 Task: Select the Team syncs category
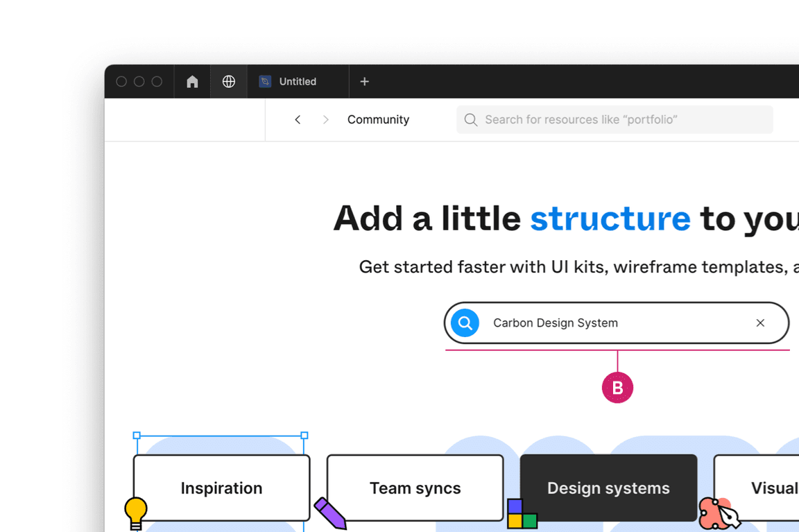tap(415, 488)
